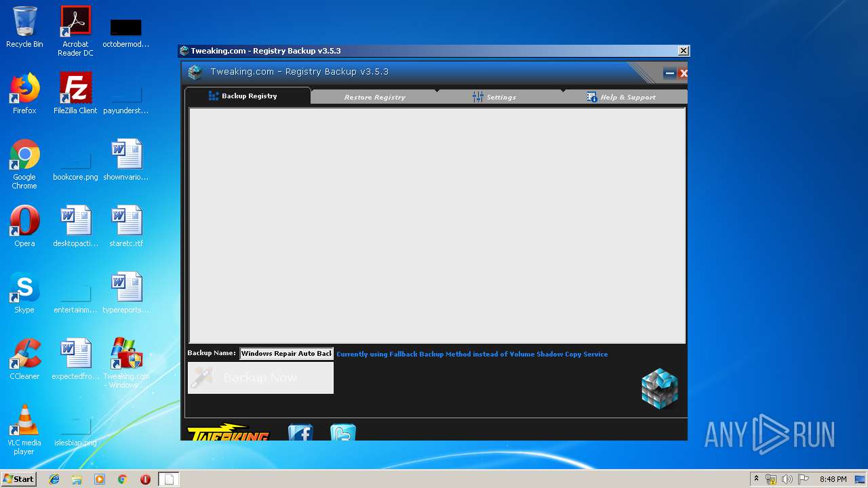The height and width of the screenshot is (488, 868).
Task: Select the FileZilla Client shortcut
Action: tap(75, 94)
